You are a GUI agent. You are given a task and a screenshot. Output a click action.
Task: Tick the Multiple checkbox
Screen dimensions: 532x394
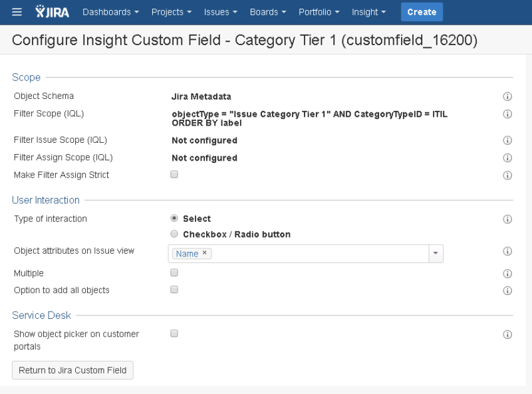click(x=174, y=273)
